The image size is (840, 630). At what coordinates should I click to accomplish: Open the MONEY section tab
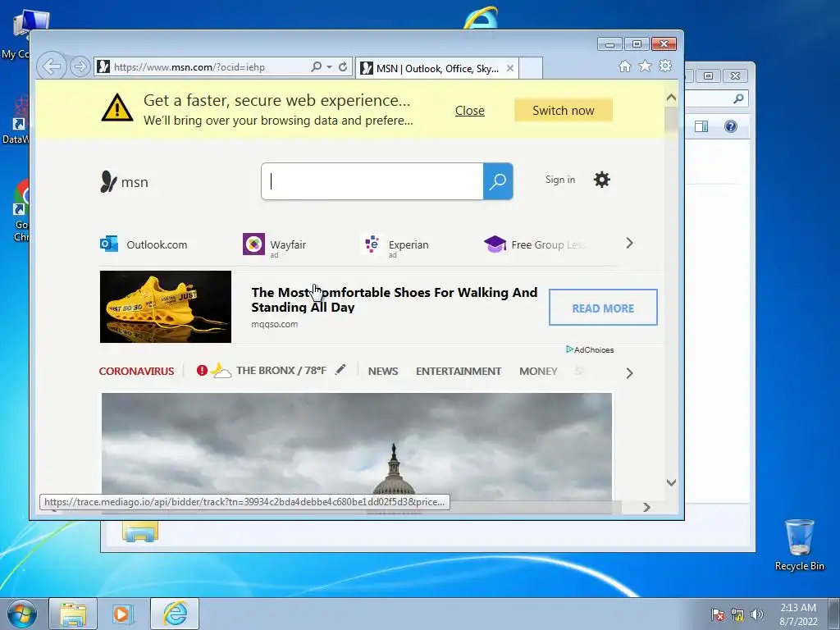(538, 371)
